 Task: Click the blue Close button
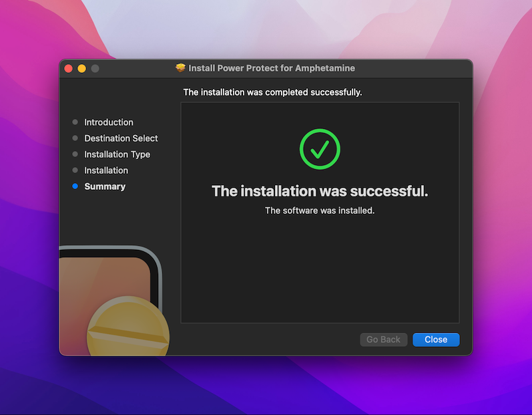tap(436, 339)
